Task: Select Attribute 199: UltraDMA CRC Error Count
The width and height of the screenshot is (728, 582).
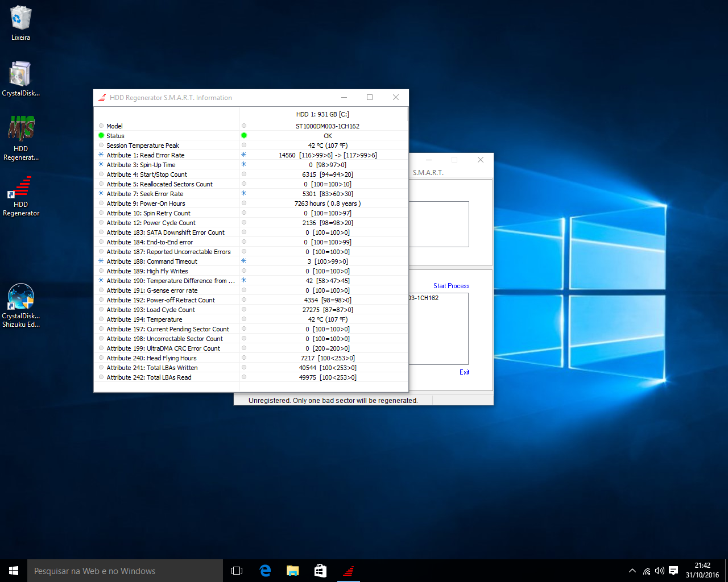Action: click(x=163, y=348)
